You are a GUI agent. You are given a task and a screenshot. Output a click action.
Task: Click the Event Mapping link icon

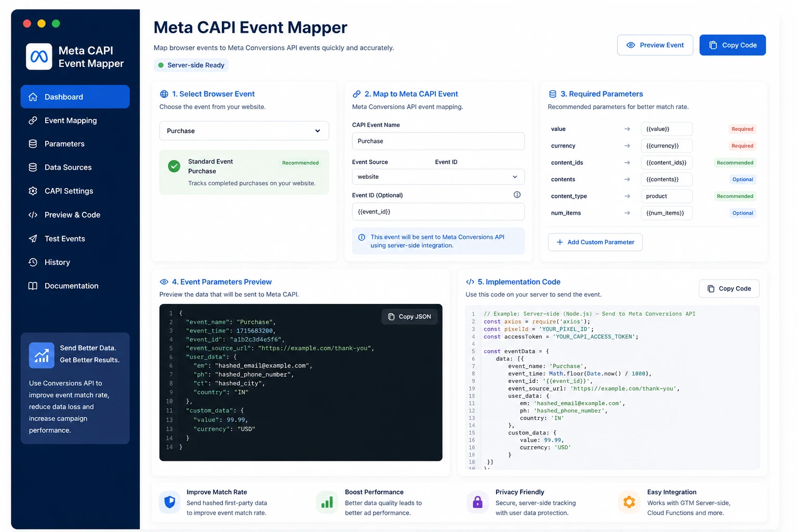point(33,121)
